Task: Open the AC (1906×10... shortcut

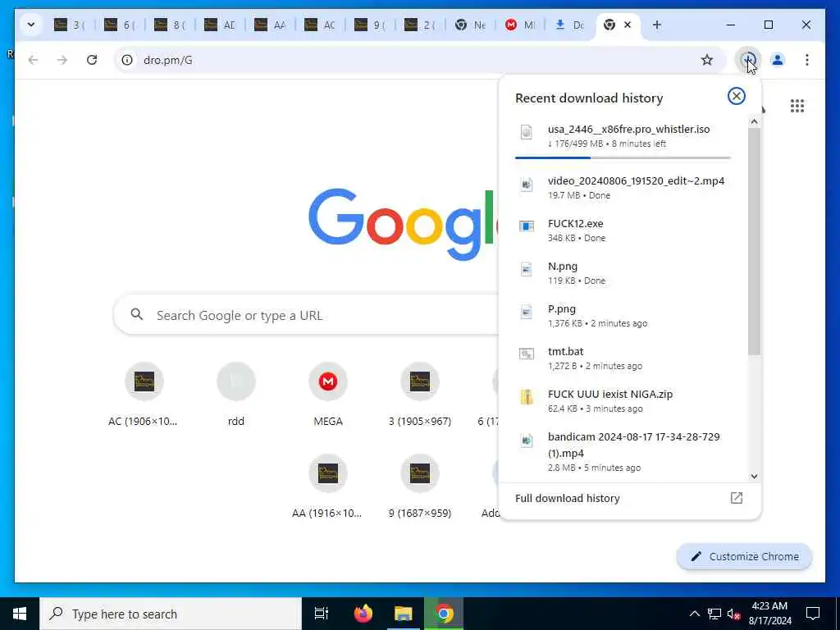Action: 144,396
